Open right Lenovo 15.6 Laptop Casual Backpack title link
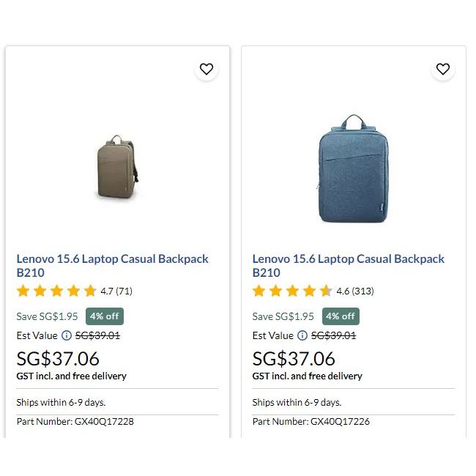Screen dimensions: 476x476 pyautogui.click(x=348, y=265)
